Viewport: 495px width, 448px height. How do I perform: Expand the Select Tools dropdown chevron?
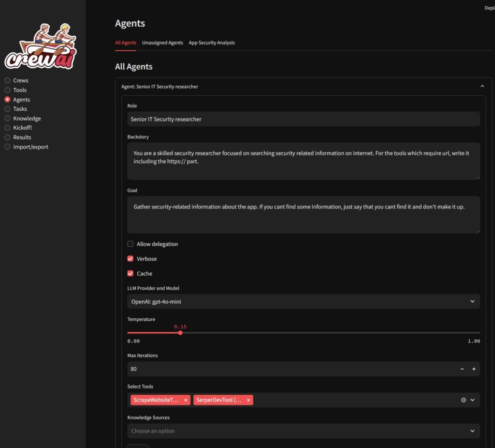473,400
